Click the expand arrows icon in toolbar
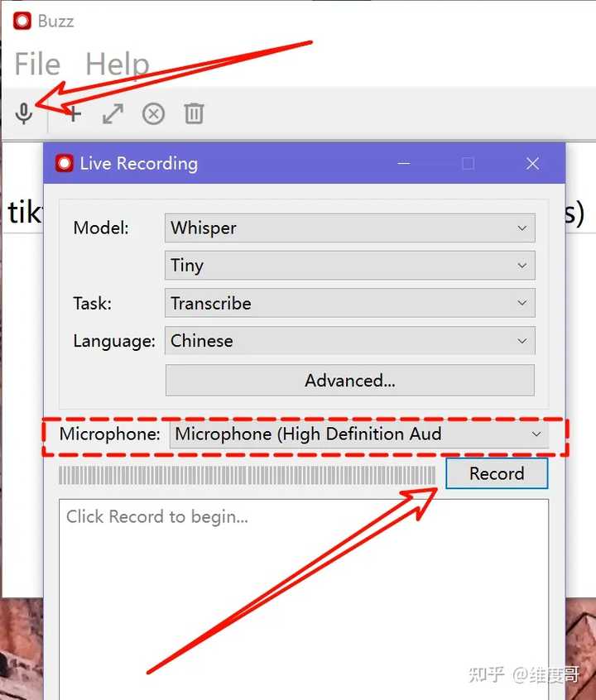The height and width of the screenshot is (700, 596). 113,114
